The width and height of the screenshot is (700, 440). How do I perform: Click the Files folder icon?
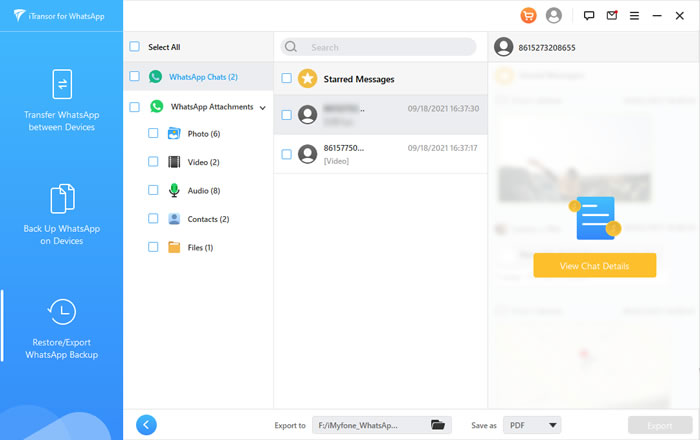[x=174, y=247]
